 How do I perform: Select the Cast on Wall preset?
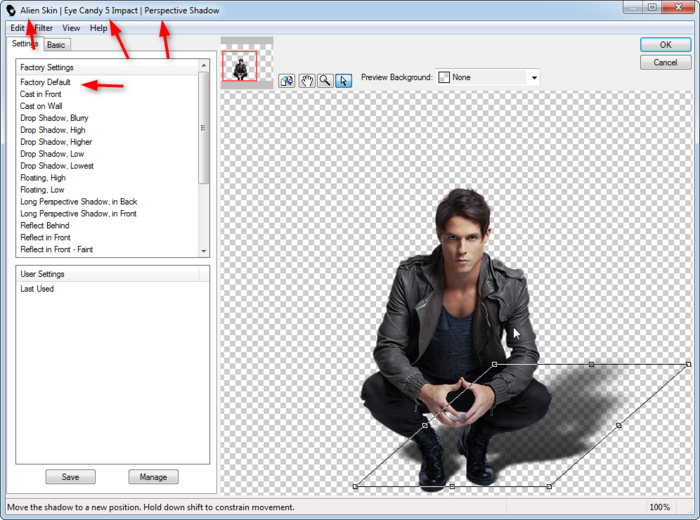coord(41,106)
